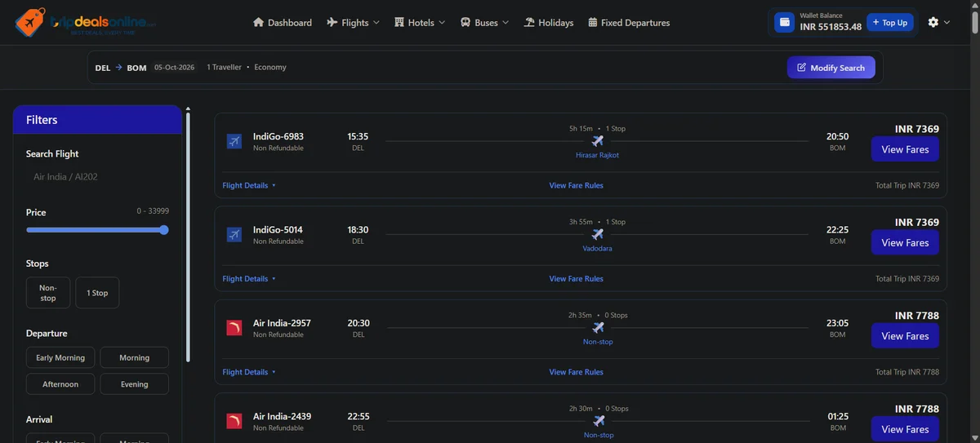The image size is (980, 443).
Task: Click the filters panel scrollbar
Action: point(188,237)
